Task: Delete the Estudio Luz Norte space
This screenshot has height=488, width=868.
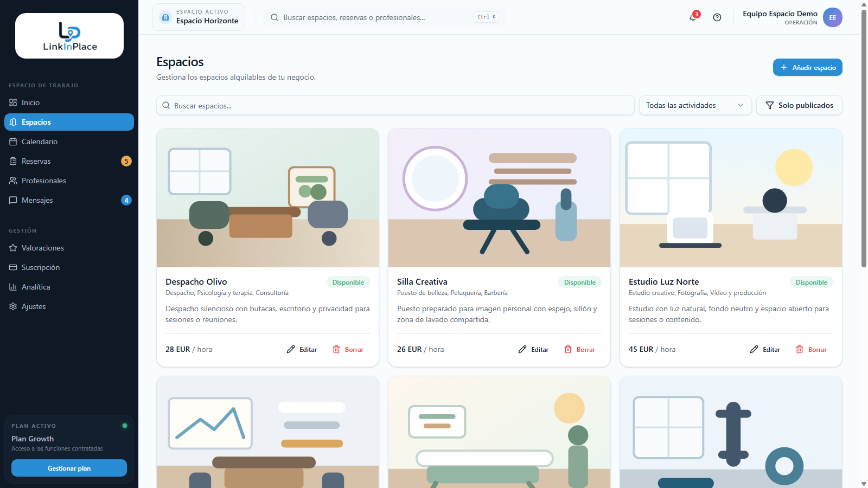Action: pos(811,350)
